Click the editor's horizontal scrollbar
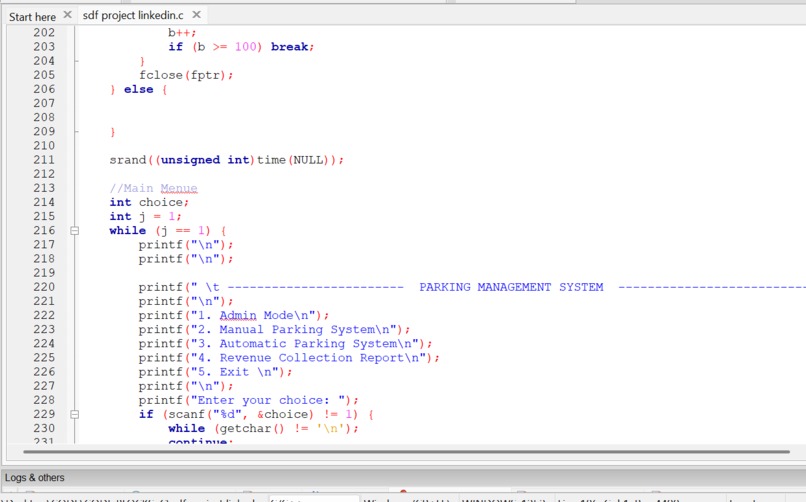Screen dimensions: 806x502 [x=406, y=452]
